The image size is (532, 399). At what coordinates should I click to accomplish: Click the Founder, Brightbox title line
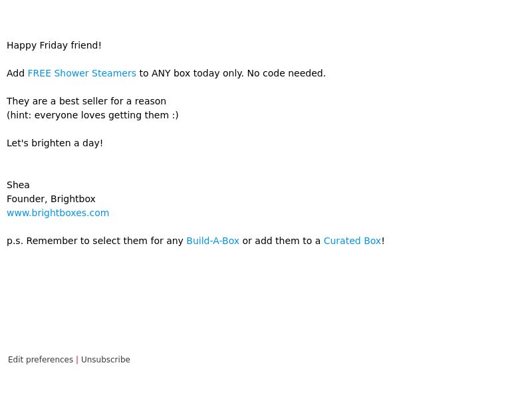51,199
